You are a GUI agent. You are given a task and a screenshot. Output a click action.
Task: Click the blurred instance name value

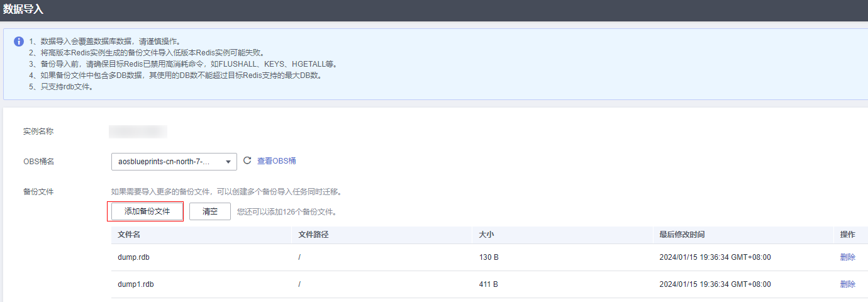pos(138,131)
